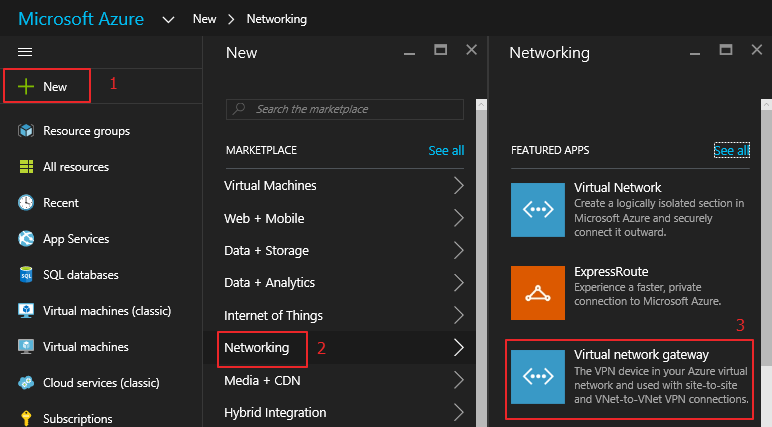Minimize the Networking blade

695,54
